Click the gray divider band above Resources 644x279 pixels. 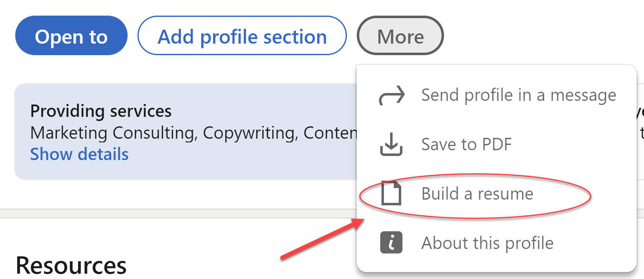(165, 213)
